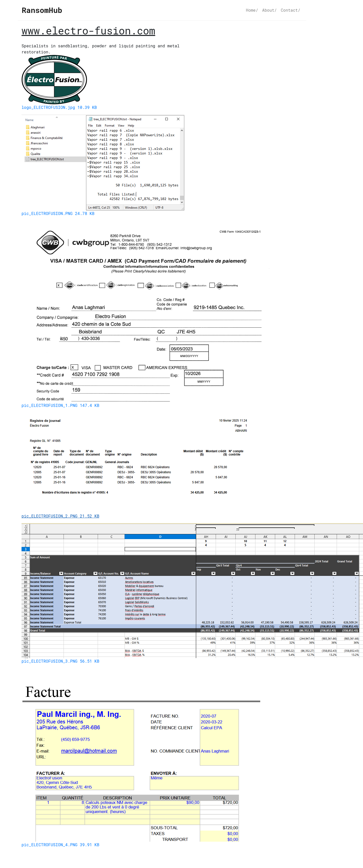Click the Name column header in explorer
The height and width of the screenshot is (868, 363).
29,120
